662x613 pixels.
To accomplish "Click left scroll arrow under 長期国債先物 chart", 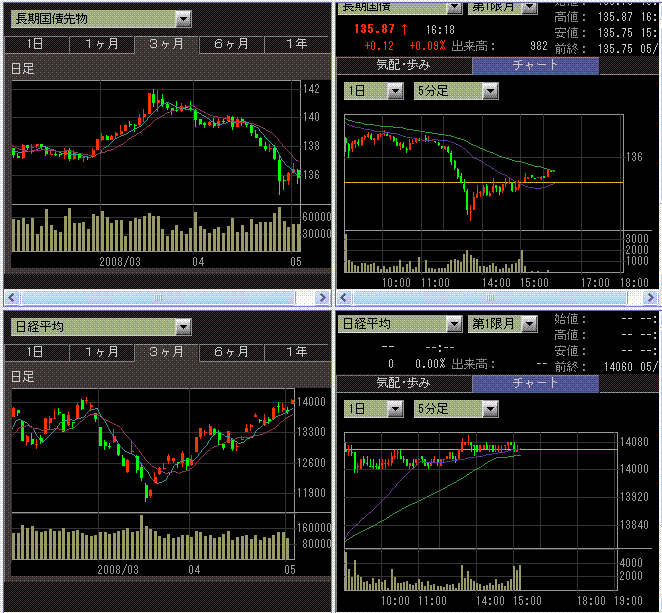I will click(11, 298).
